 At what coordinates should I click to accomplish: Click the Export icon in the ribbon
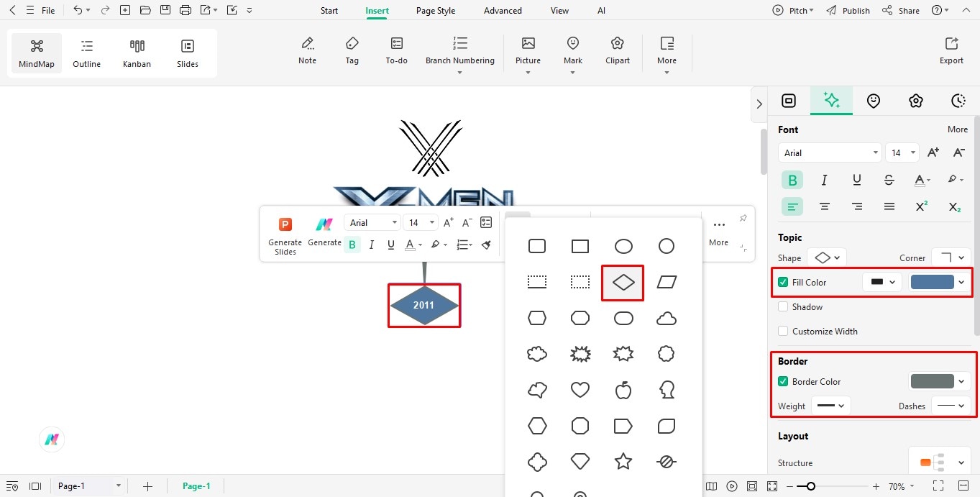pos(951,51)
